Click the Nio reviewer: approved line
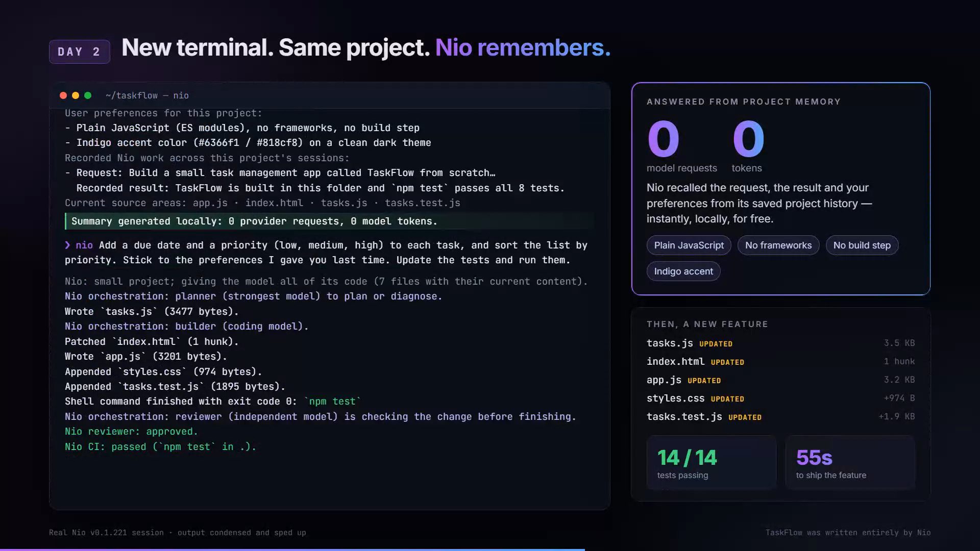 (x=131, y=432)
